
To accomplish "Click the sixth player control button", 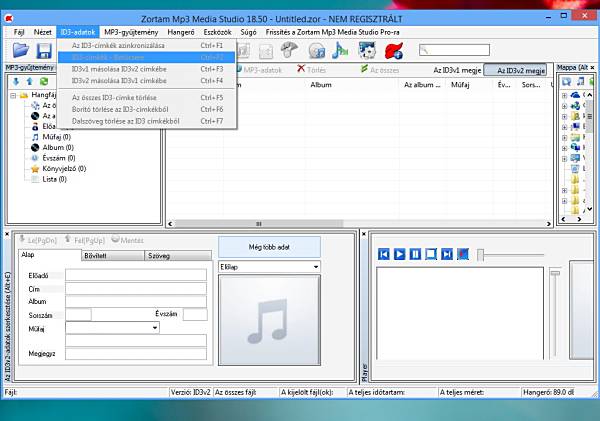I will (x=463, y=254).
